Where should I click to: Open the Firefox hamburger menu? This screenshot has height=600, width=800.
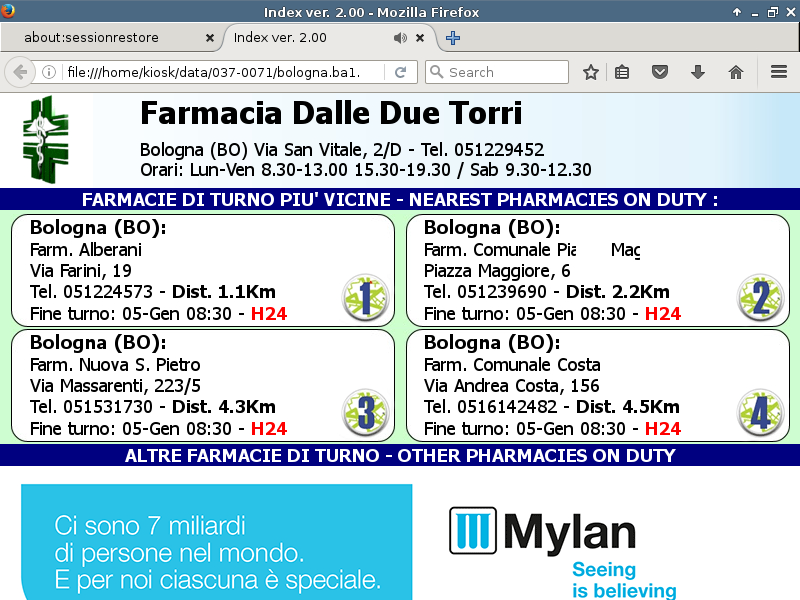[779, 72]
